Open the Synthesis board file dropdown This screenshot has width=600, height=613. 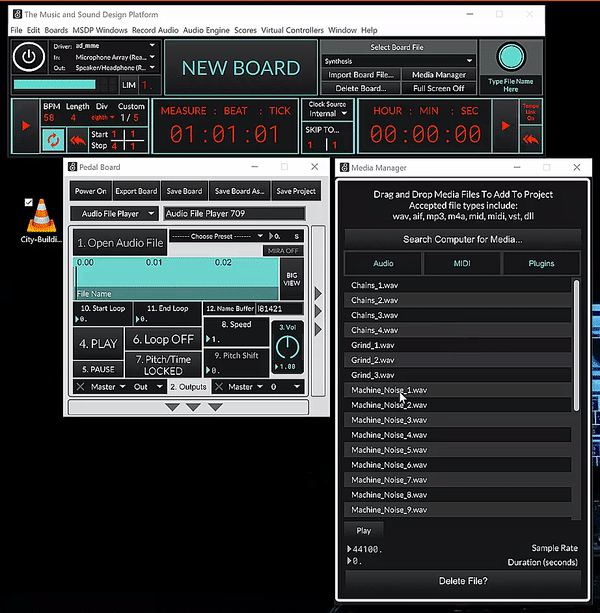pos(398,61)
